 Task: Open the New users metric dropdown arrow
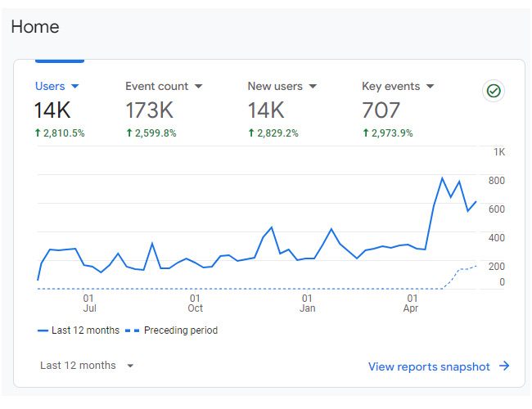click(x=313, y=87)
